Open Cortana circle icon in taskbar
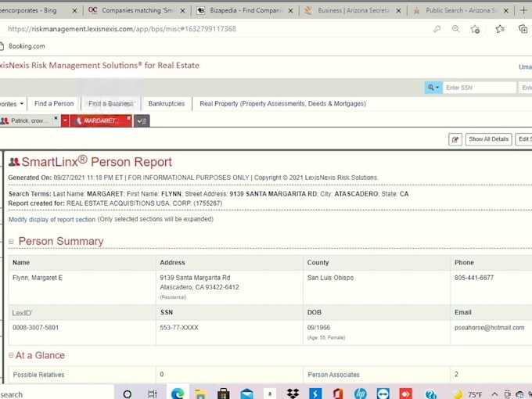This screenshot has height=399, width=532. coord(128,394)
